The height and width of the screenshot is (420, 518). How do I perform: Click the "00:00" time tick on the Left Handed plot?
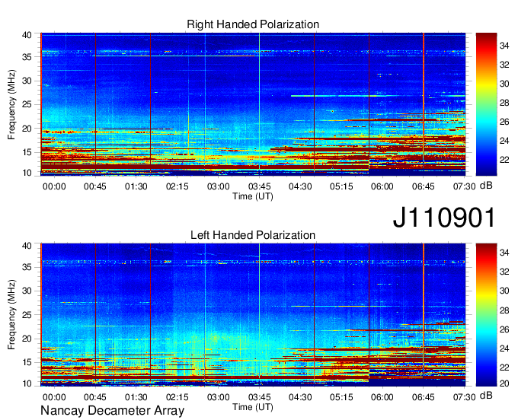[x=54, y=397]
